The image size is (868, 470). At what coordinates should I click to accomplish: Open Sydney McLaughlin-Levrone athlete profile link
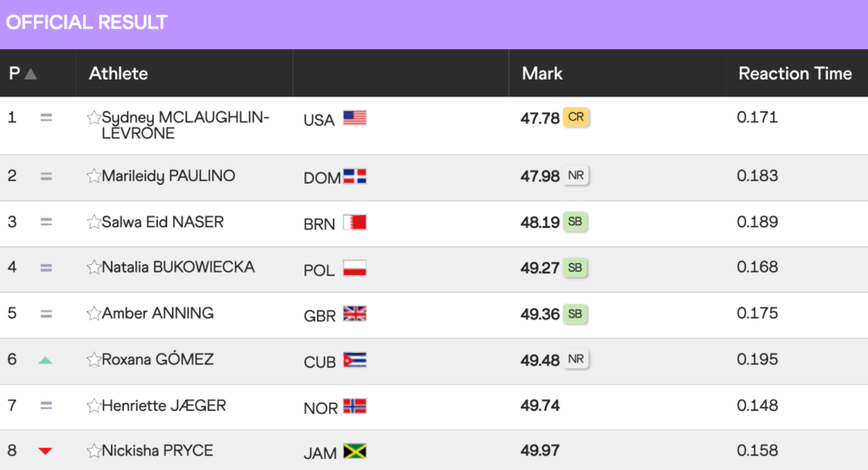pyautogui.click(x=186, y=125)
